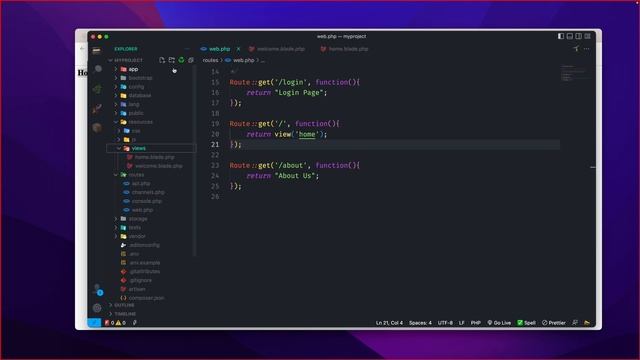Open Run and Debug in the activity bar
The image size is (640, 360).
97,108
